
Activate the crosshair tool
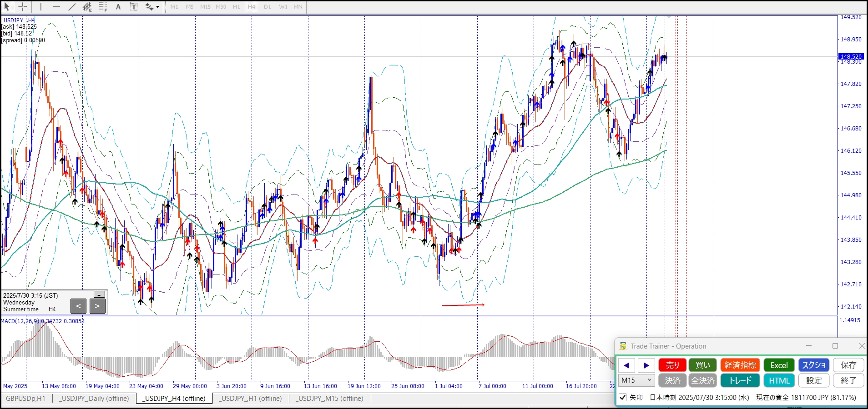tap(22, 7)
